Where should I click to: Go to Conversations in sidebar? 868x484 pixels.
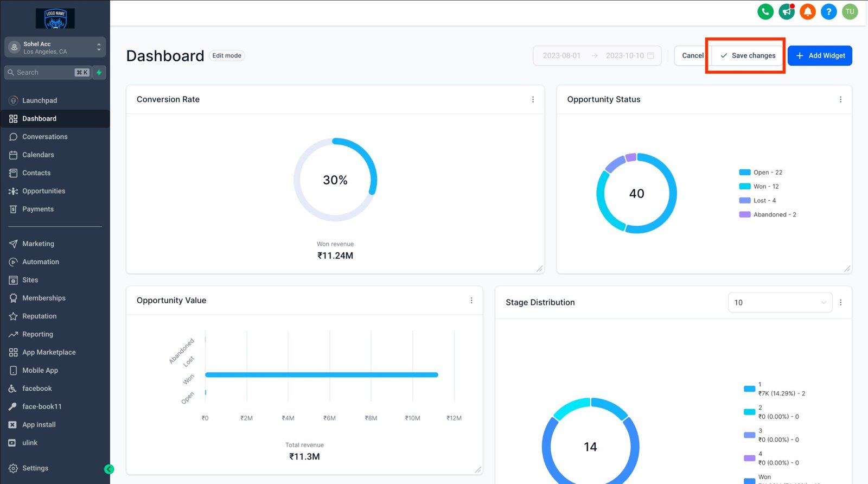click(44, 137)
